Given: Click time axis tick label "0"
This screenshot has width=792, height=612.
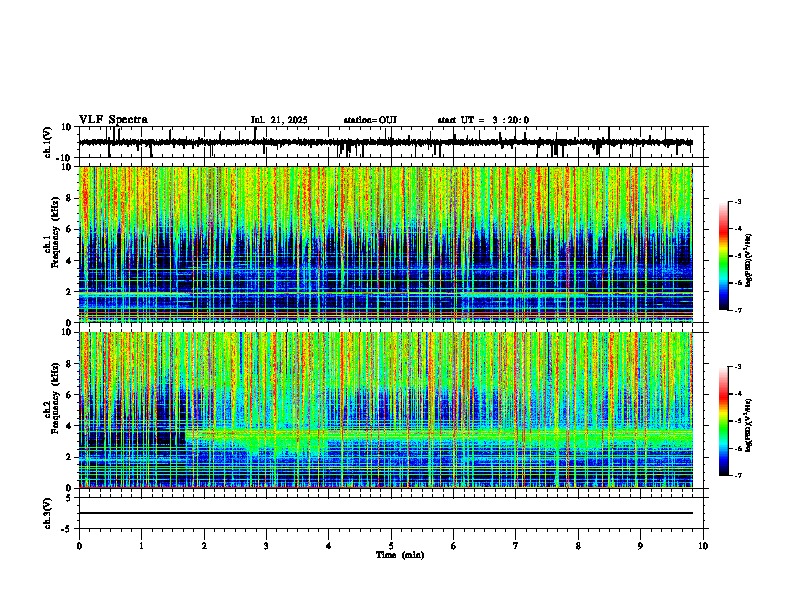Looking at the screenshot, I should (x=79, y=546).
